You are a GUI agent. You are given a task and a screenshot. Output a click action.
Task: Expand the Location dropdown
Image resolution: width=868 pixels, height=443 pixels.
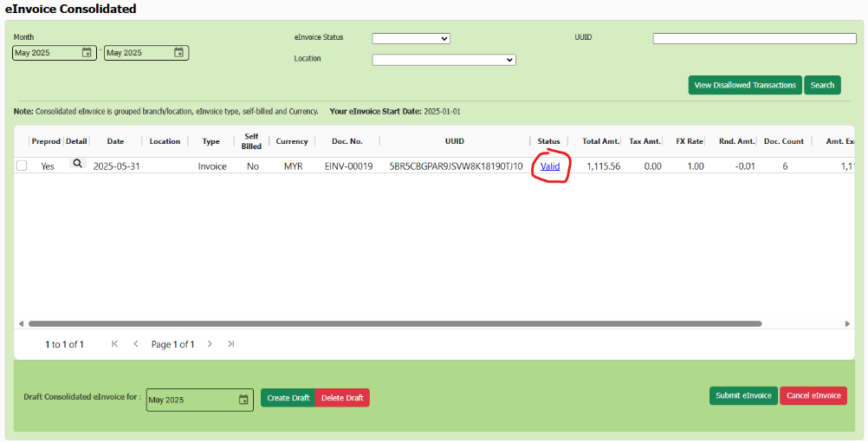click(444, 60)
